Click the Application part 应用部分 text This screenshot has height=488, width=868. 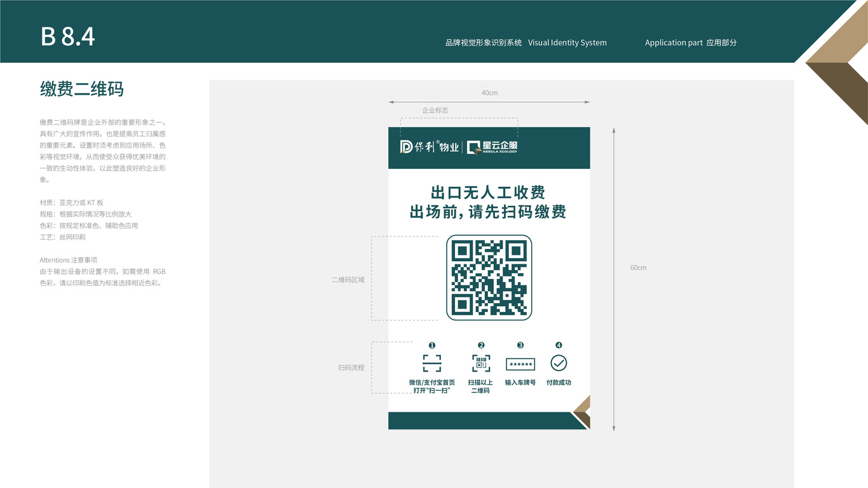pos(691,43)
